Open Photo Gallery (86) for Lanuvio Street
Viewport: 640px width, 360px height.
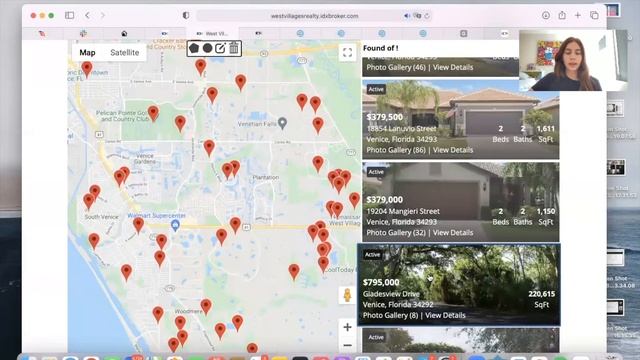[396, 150]
